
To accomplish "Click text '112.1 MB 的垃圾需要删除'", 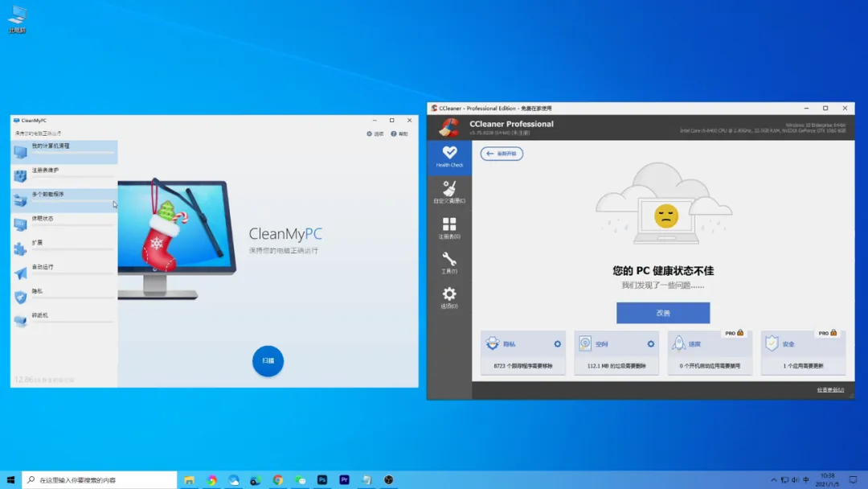I will click(616, 366).
